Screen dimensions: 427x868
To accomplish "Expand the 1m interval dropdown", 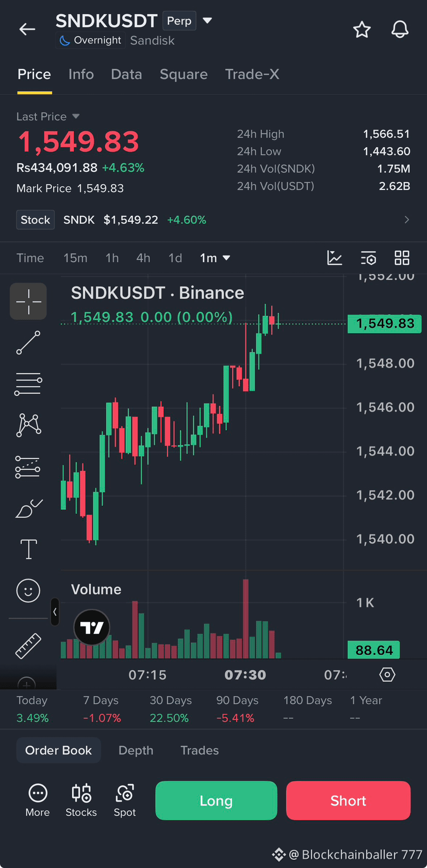I will point(215,258).
